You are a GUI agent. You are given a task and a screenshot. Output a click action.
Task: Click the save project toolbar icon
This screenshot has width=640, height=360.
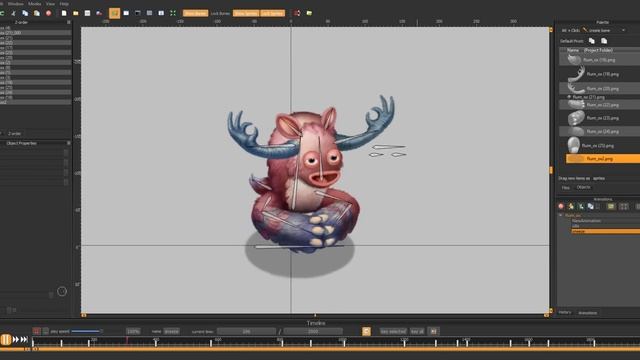tap(87, 13)
